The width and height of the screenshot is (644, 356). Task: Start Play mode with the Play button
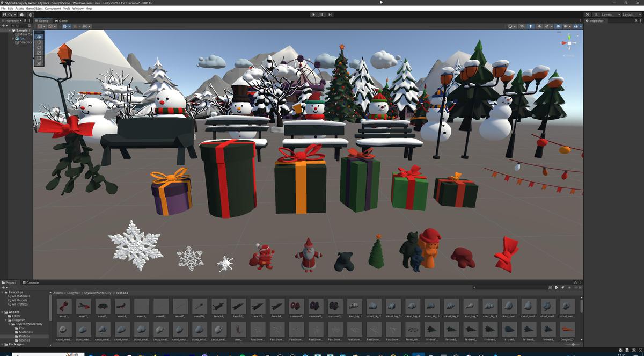point(313,14)
